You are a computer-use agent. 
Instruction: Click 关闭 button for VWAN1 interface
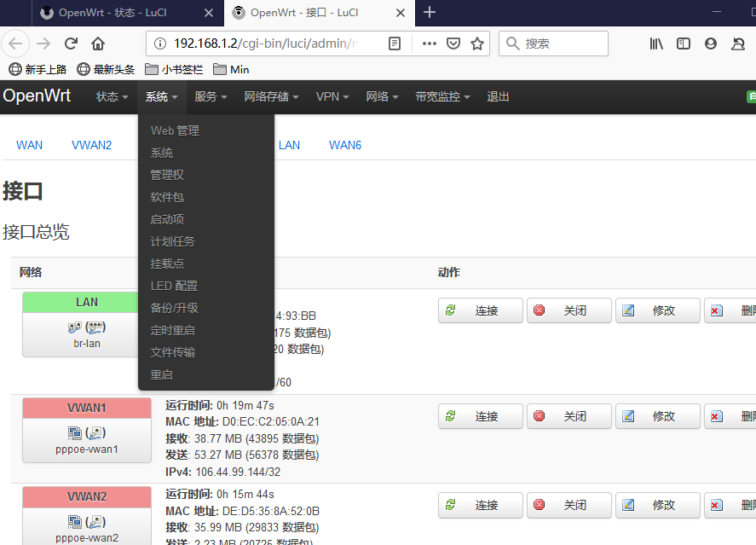(x=569, y=415)
